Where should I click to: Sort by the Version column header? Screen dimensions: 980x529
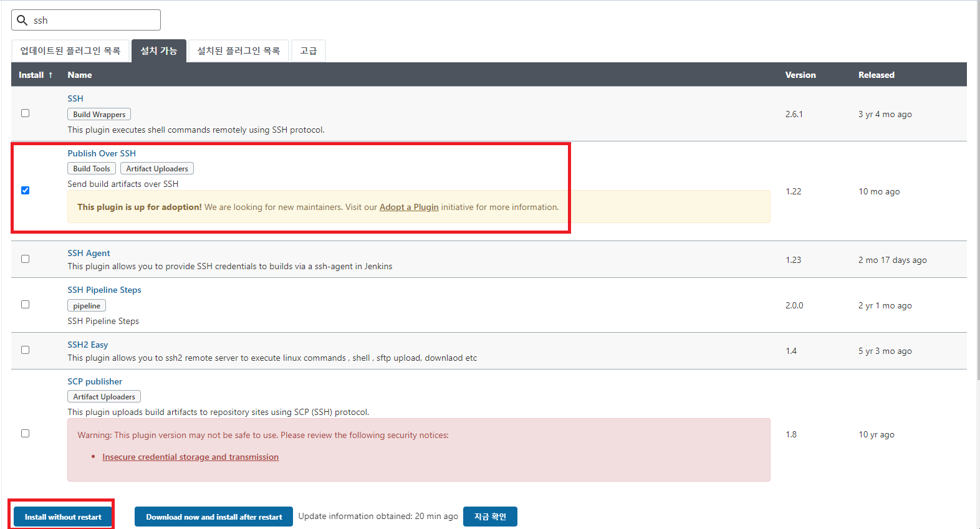tap(800, 75)
